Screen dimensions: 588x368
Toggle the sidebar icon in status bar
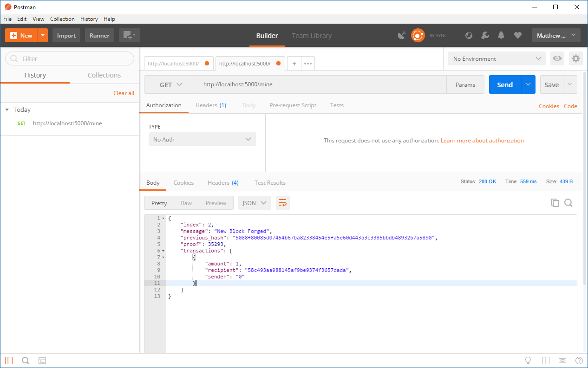pyautogui.click(x=9, y=361)
